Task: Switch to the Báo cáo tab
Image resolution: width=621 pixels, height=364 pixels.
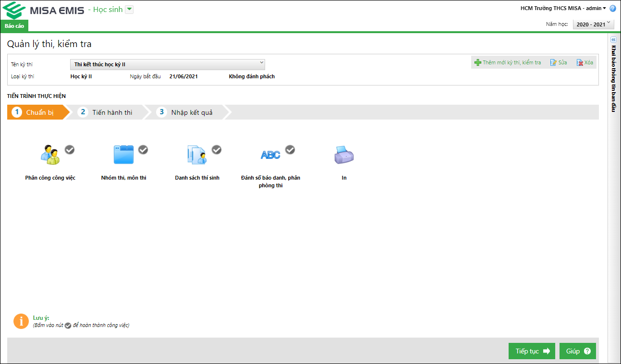Action: click(x=14, y=25)
